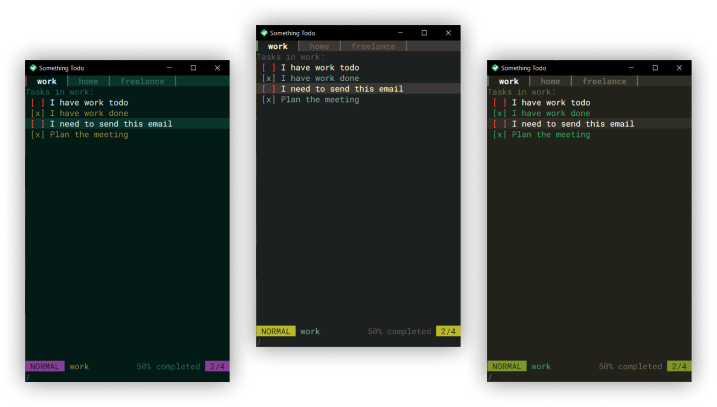Viewport: 717px width, 407px height.
Task: Uncheck 'I have work done' in left teal window
Action: 37,114
